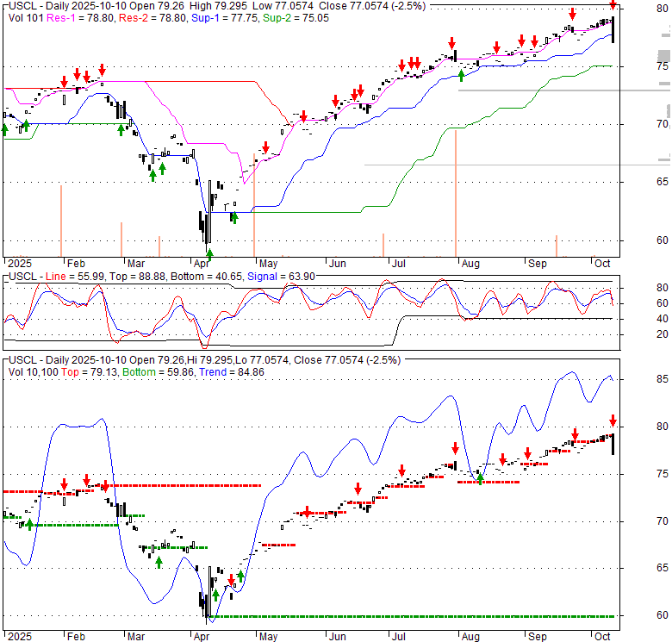The width and height of the screenshot is (672, 642).
Task: Click the Jul label on top chart's time axis
Action: [397, 265]
